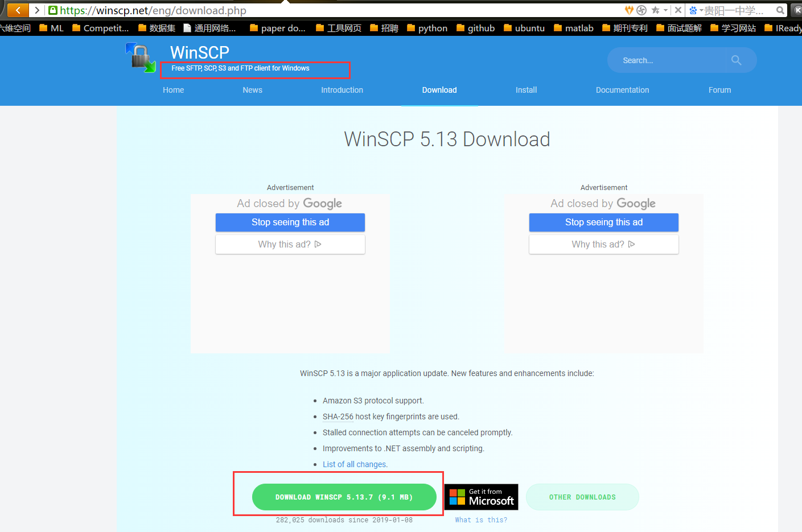Click the orange lightning extension icon near address bar
The width and height of the screenshot is (802, 532).
[629, 10]
